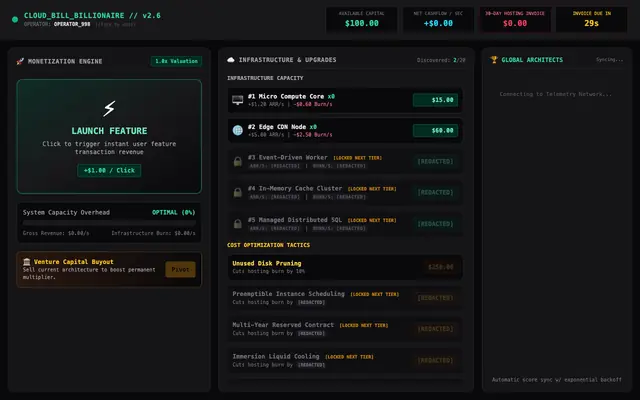Click the cloud icon beside Infrastructure & Upgrades

coord(231,60)
